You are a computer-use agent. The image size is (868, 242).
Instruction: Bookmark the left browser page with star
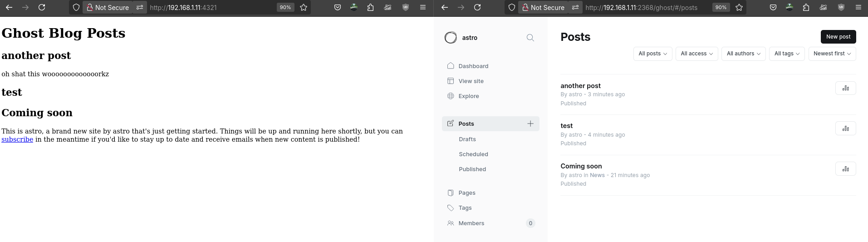[x=304, y=7]
